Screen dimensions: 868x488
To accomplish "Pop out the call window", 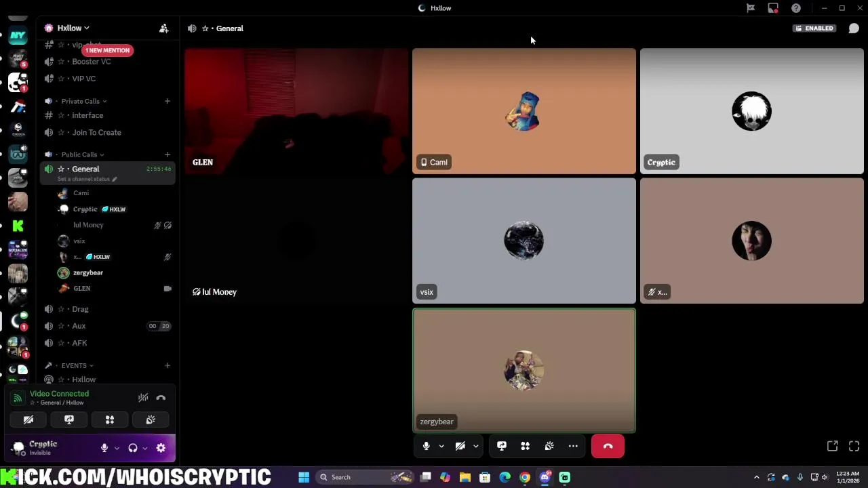I will click(x=832, y=446).
